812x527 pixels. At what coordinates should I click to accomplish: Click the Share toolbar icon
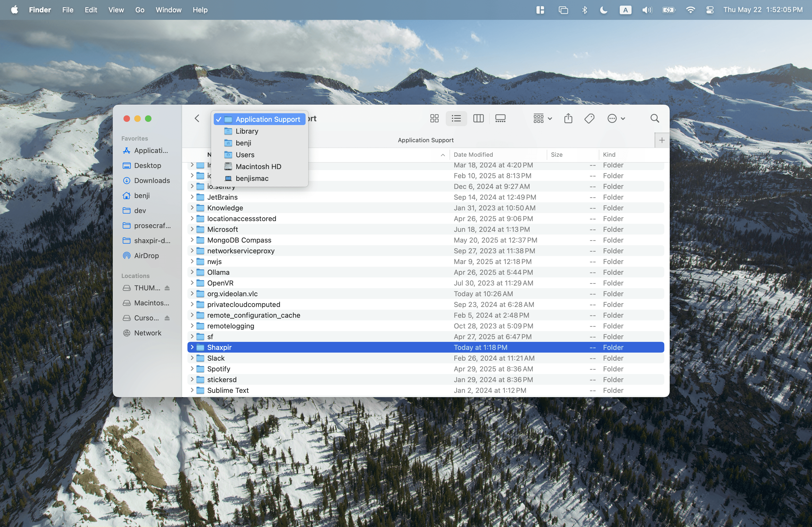[x=568, y=118]
